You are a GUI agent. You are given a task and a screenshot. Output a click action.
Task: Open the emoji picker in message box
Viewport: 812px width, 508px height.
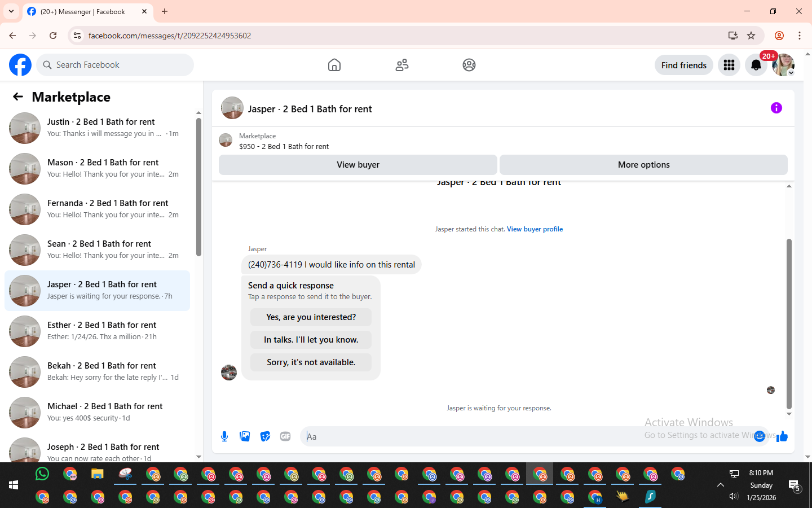(x=760, y=436)
